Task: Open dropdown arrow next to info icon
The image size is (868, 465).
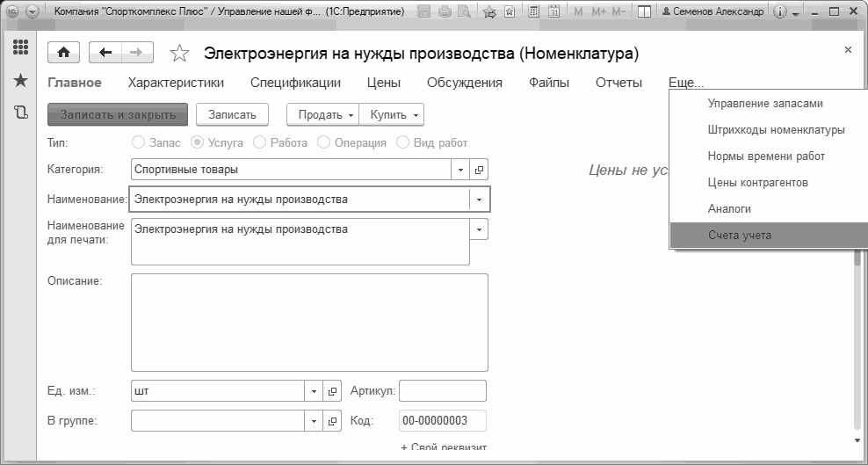Action: tap(796, 12)
